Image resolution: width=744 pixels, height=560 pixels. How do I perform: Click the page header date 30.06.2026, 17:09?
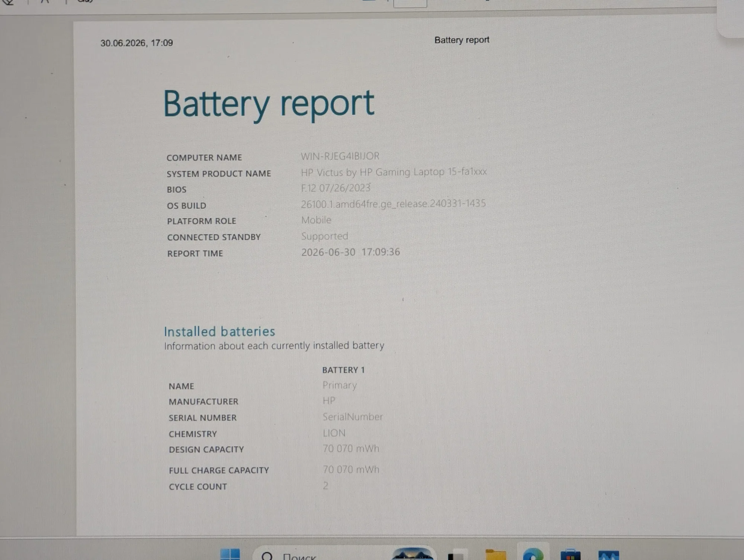[137, 43]
